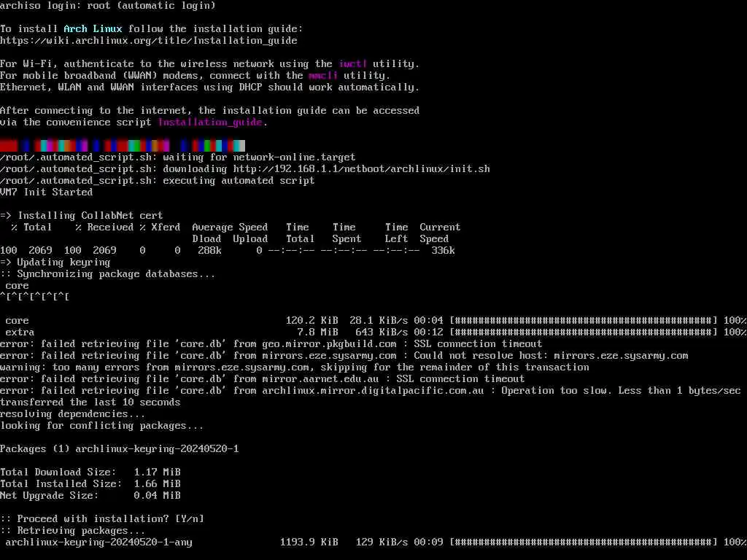Click the highlighted 'Arch Linux' text
Screen dimensions: 747x560
[93, 28]
